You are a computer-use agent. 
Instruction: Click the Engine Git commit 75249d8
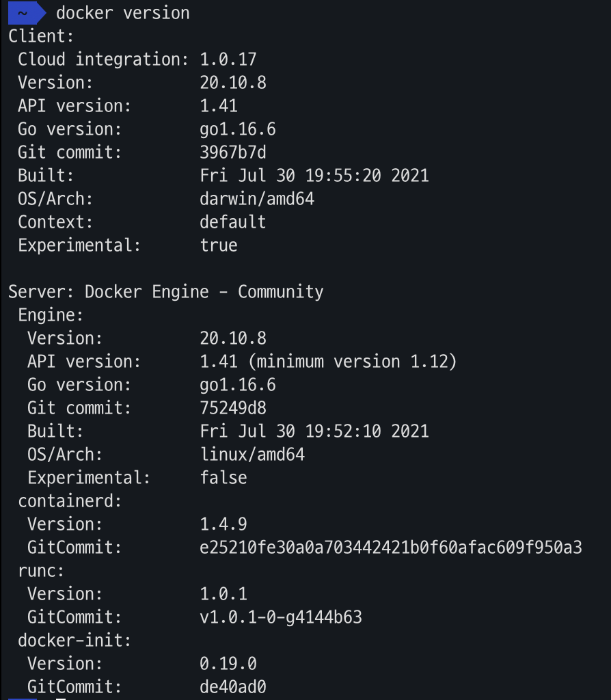pos(233,408)
